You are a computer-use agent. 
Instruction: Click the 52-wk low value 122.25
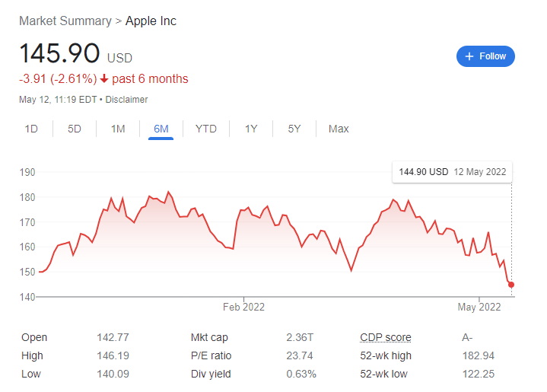tap(479, 374)
